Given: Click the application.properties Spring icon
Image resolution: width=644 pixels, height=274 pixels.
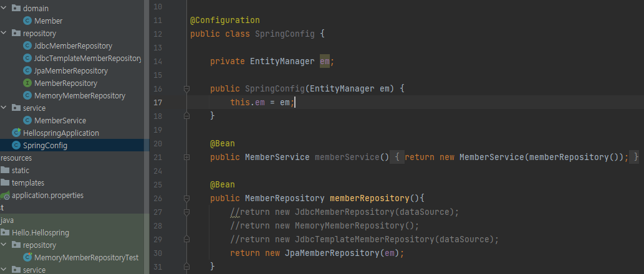Looking at the screenshot, I should click(x=5, y=196).
